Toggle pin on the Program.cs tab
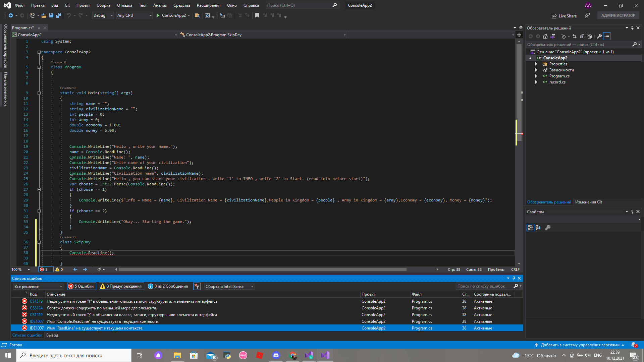Screen dimensions: 644x362 click(39, 28)
